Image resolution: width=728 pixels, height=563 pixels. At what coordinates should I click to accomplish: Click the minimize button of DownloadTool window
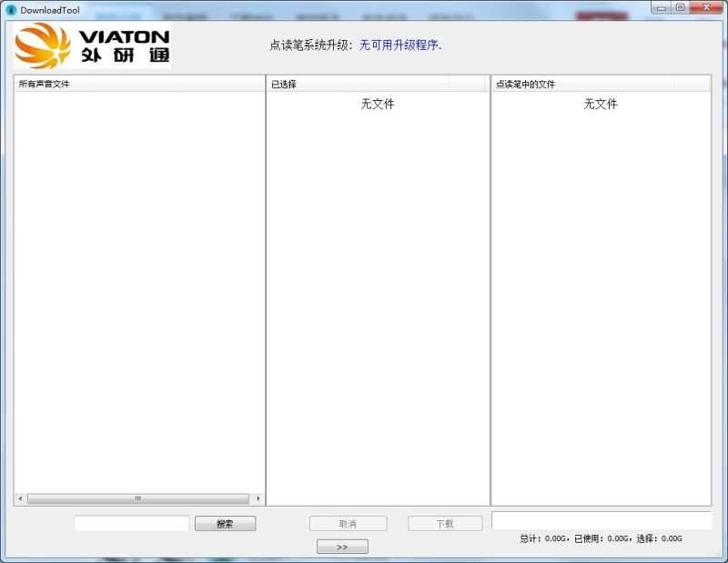click(661, 6)
